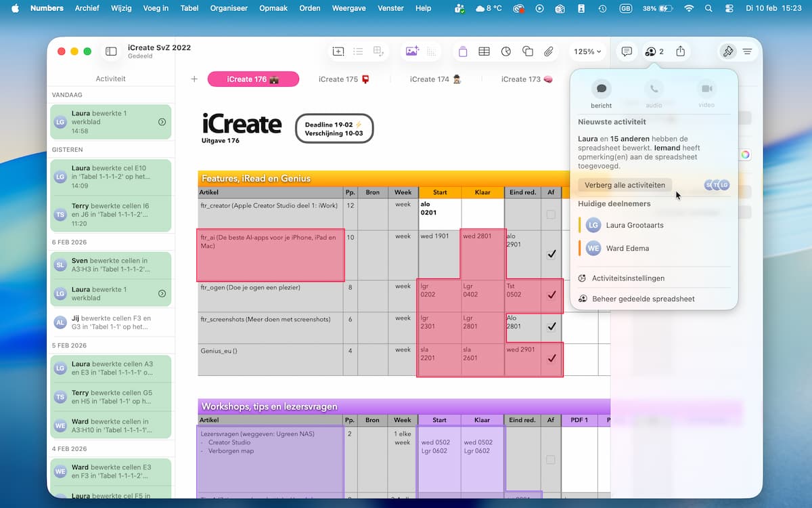Expand Laura's 14:58 worksheet activity arrow

pos(162,122)
